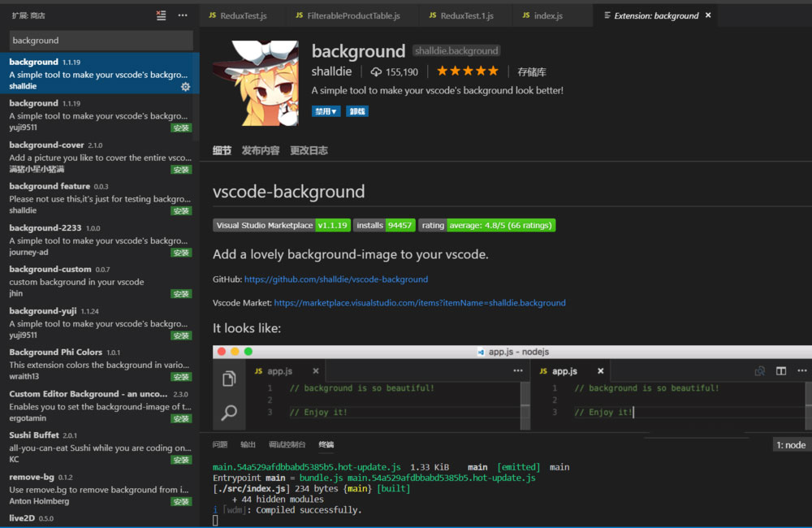Screen dimensions: 812x528
Task: Open the More Actions (...) menu in Extensions panel
Action: (x=182, y=15)
